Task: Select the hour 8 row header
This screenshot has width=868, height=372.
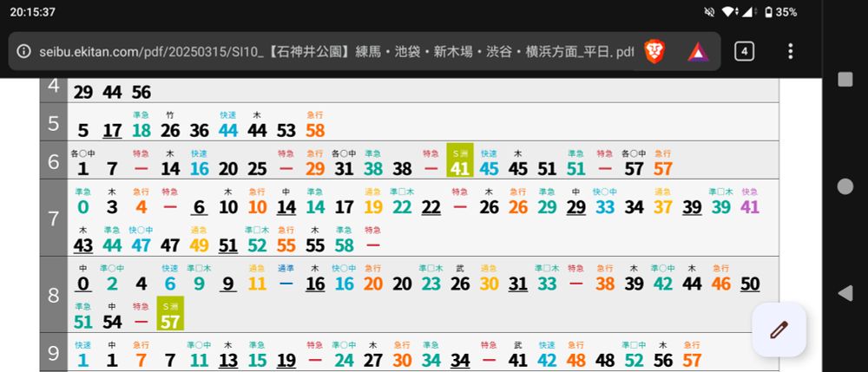Action: (54, 294)
